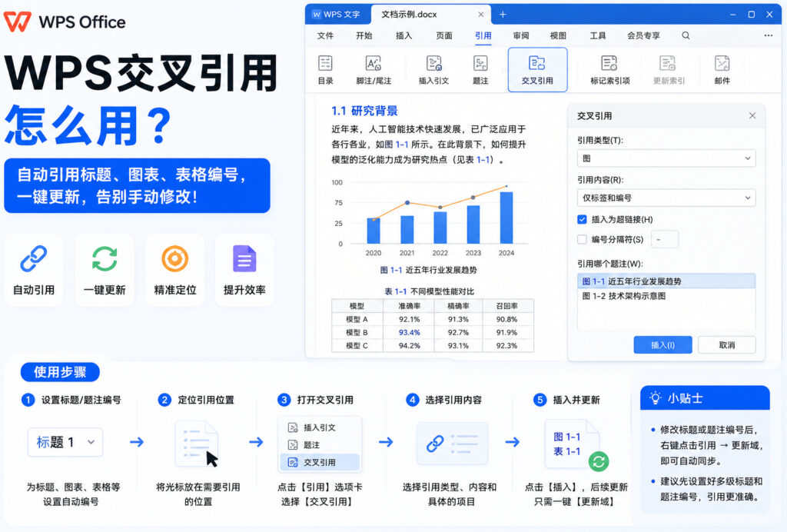
Task: Add a new document tab with plus
Action: pyautogui.click(x=503, y=15)
